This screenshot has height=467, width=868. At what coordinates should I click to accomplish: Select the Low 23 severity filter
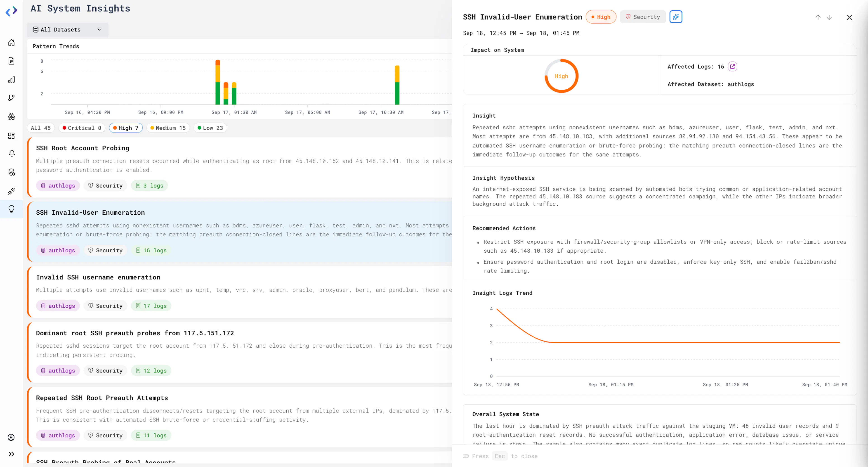(210, 128)
